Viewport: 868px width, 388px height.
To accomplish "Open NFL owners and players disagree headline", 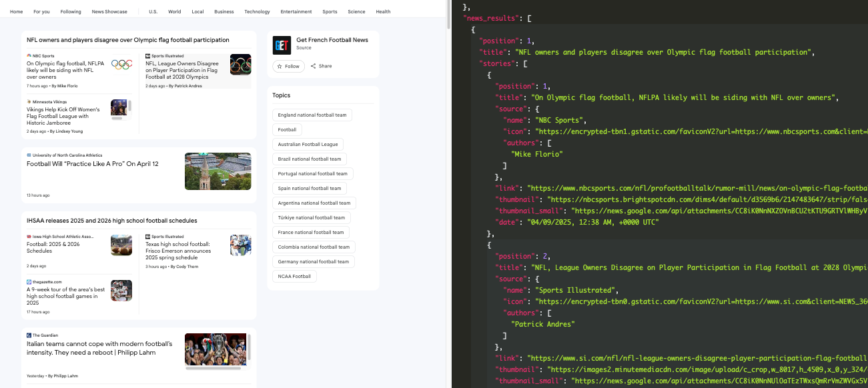I will point(127,40).
